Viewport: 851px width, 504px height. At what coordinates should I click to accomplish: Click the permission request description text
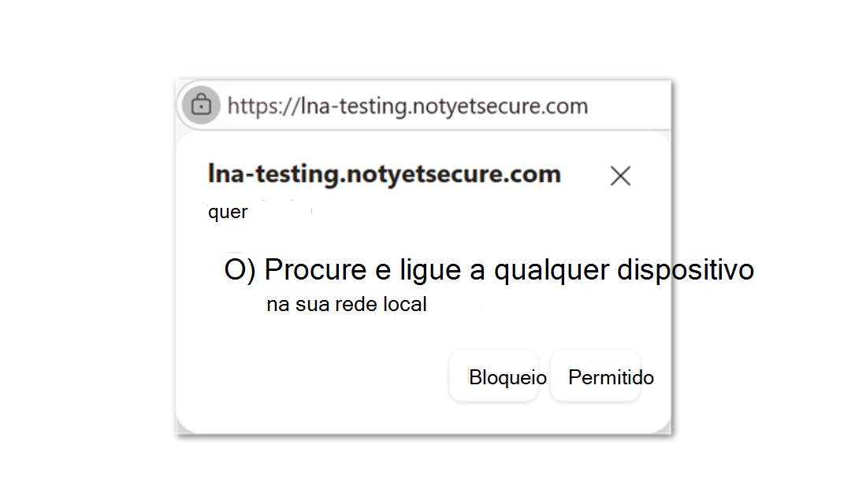[x=508, y=269]
